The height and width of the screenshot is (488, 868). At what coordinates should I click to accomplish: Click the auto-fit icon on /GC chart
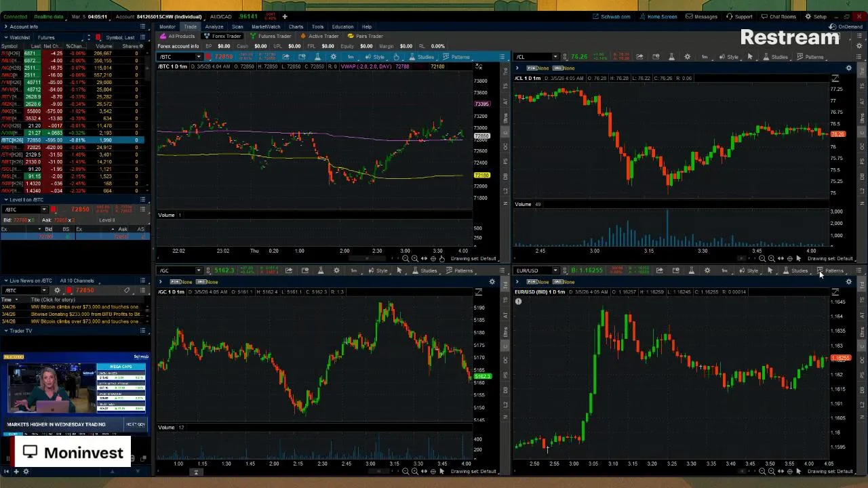click(478, 292)
